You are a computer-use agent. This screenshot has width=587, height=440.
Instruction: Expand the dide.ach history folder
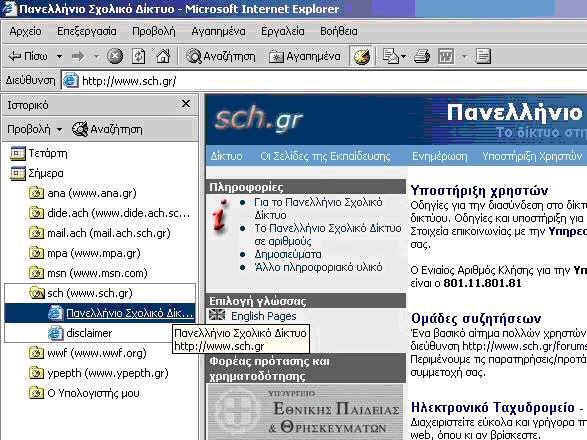tap(110, 213)
